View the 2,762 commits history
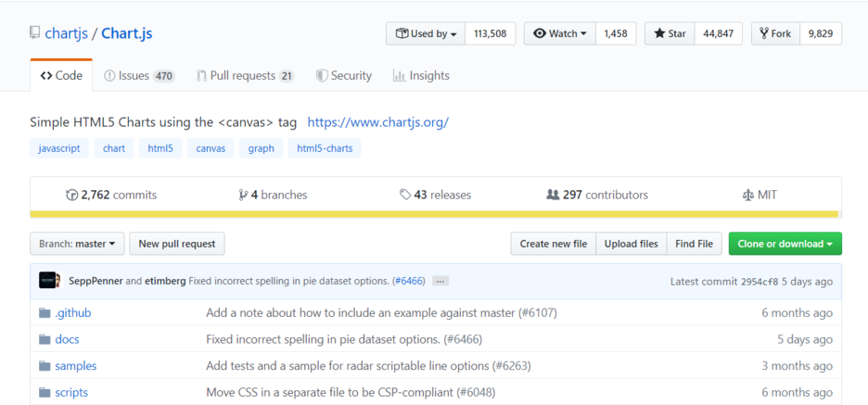The image size is (868, 405). tap(111, 195)
